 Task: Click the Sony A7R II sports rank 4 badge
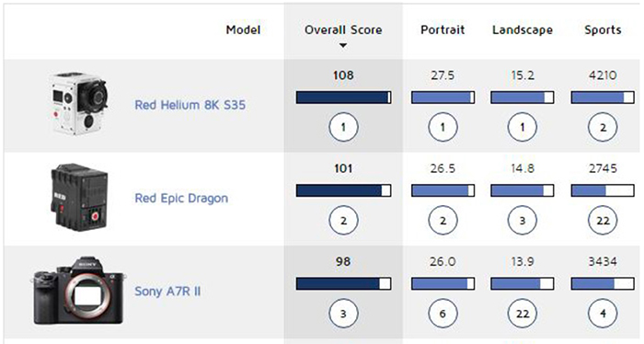[x=603, y=314]
